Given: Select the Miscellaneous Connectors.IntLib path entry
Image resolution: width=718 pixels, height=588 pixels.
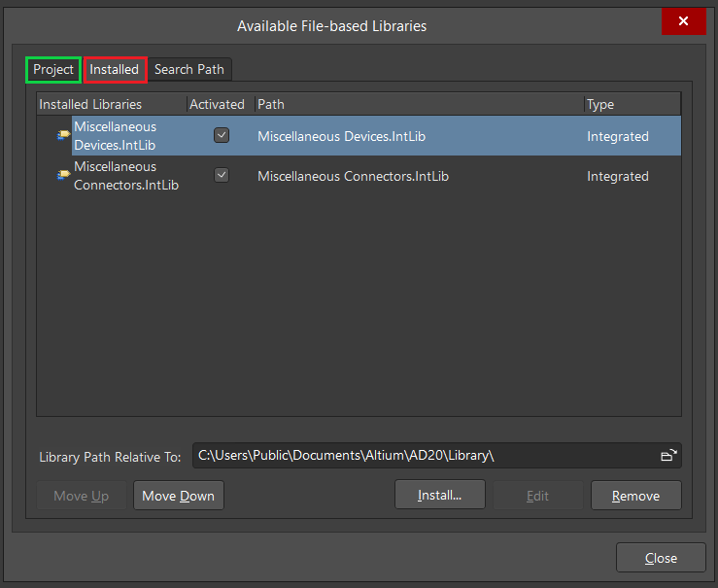Looking at the screenshot, I should (353, 176).
